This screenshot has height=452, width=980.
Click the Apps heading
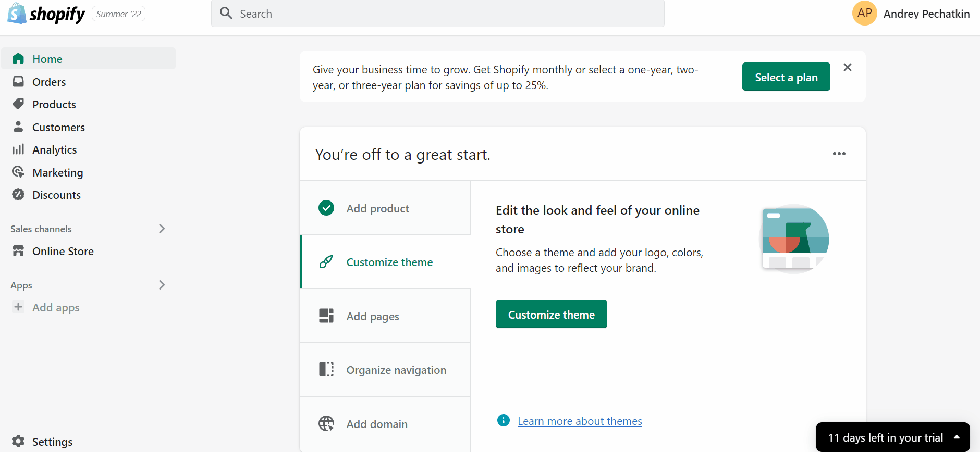(21, 285)
